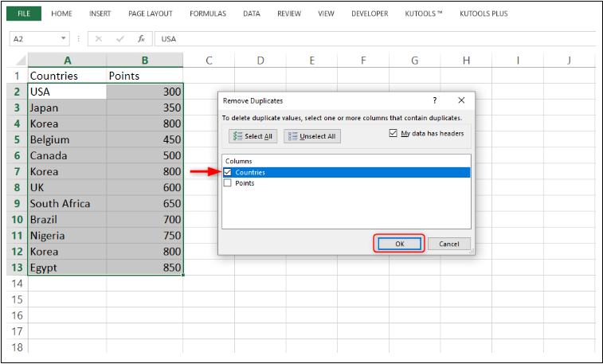Toggle My data has headers checkbox
This screenshot has width=603, height=364.
(393, 134)
